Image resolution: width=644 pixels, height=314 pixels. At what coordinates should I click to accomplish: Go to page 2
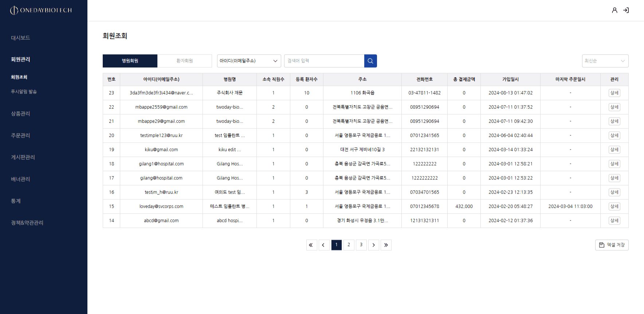349,245
